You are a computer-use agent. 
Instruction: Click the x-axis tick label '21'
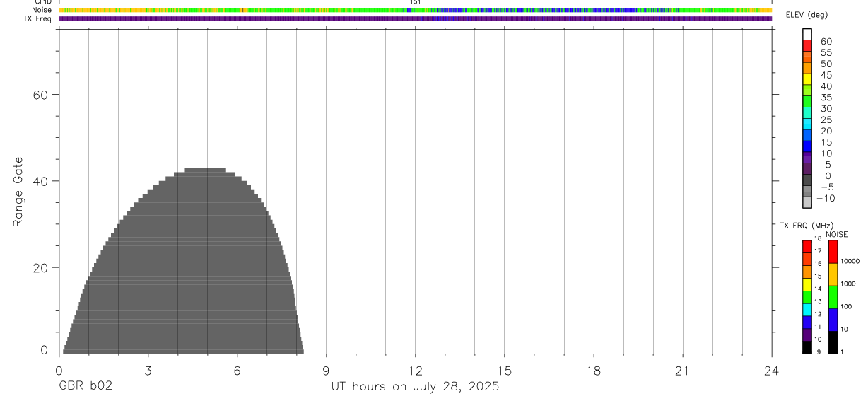pyautogui.click(x=682, y=371)
